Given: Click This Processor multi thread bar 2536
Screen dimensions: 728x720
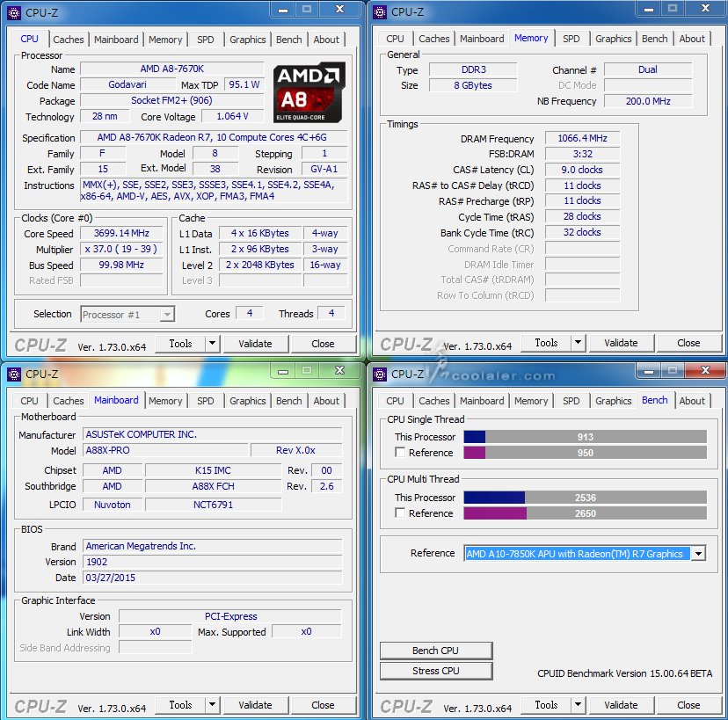Looking at the screenshot, I should coord(585,498).
